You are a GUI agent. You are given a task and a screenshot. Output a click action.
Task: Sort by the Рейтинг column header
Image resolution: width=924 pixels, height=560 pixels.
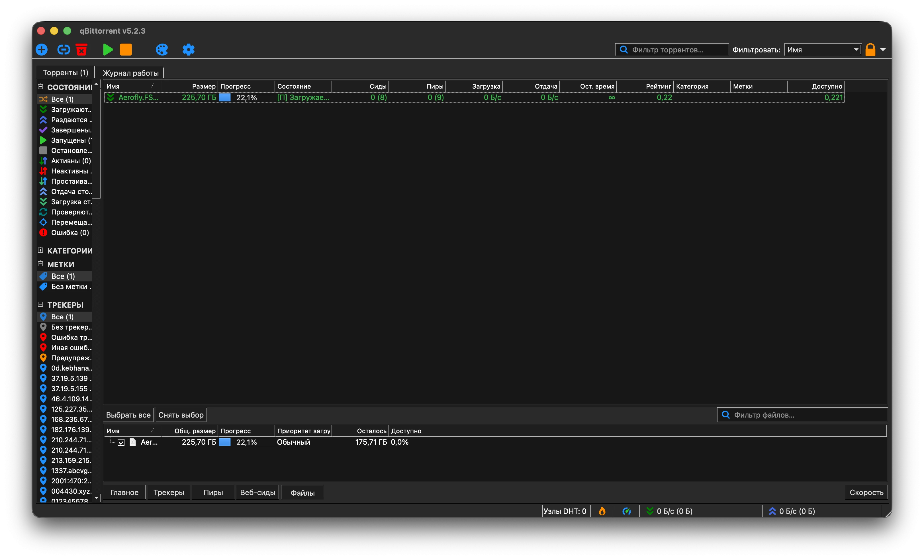pos(645,86)
